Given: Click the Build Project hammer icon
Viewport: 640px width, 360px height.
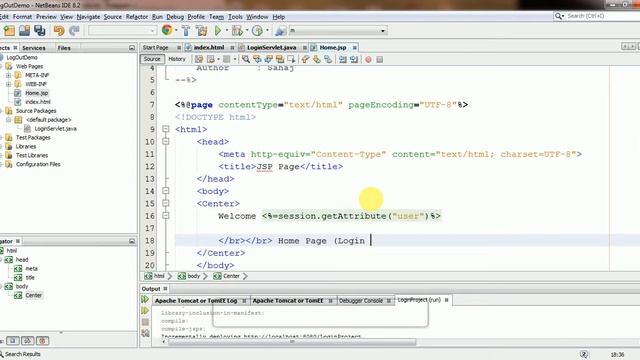Looking at the screenshot, I should point(186,31).
